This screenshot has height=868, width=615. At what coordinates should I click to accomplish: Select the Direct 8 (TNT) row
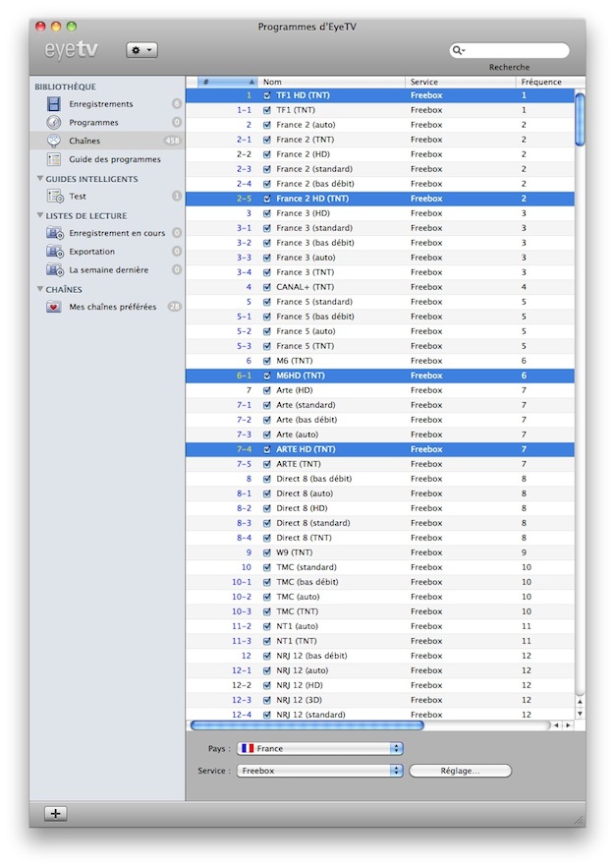click(x=380, y=538)
